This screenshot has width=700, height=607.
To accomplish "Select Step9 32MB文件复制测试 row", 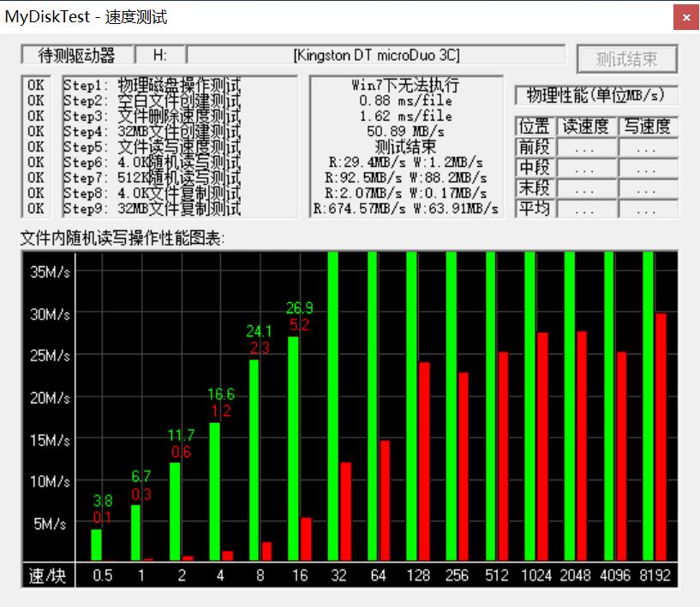I will (x=152, y=209).
